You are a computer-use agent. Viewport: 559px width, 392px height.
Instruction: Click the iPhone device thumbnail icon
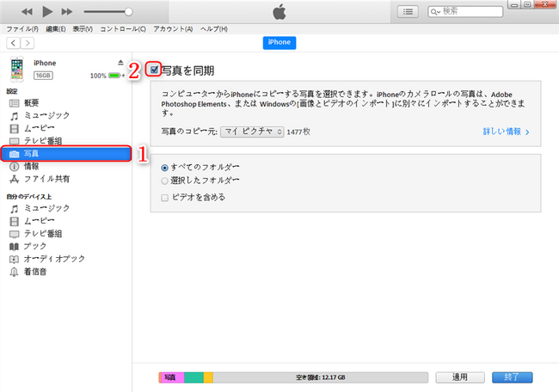click(16, 69)
